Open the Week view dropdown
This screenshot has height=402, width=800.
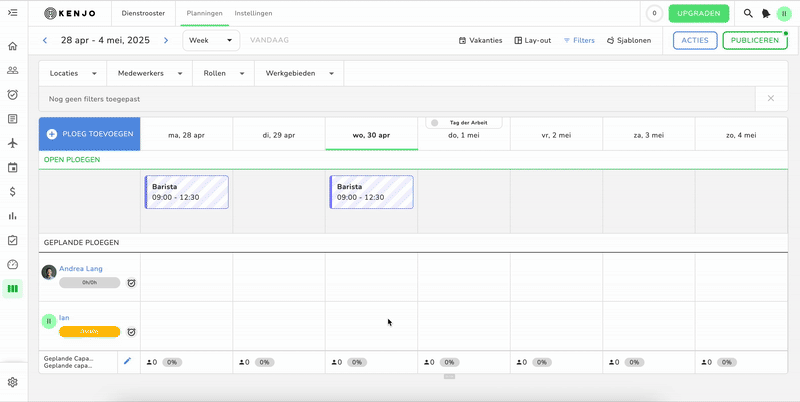click(x=211, y=40)
